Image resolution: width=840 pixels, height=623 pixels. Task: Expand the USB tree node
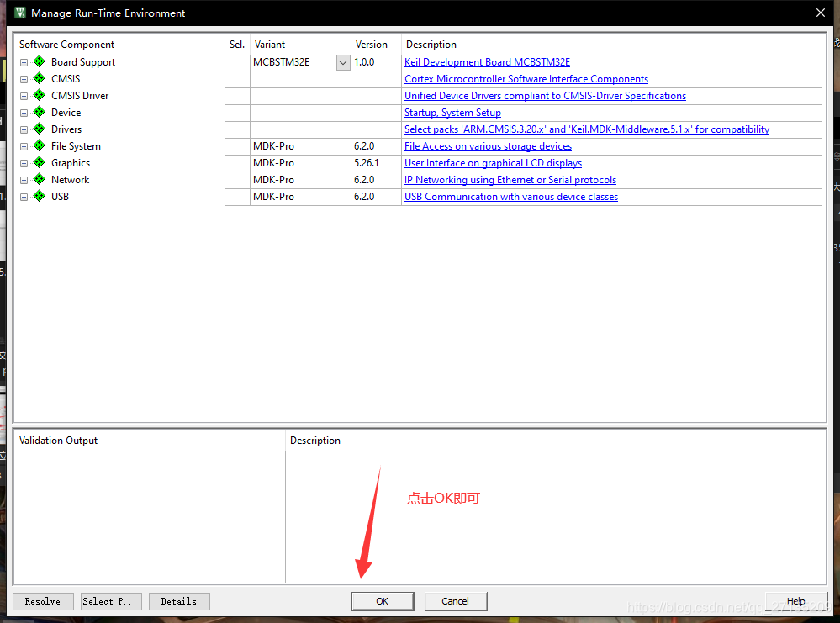24,197
